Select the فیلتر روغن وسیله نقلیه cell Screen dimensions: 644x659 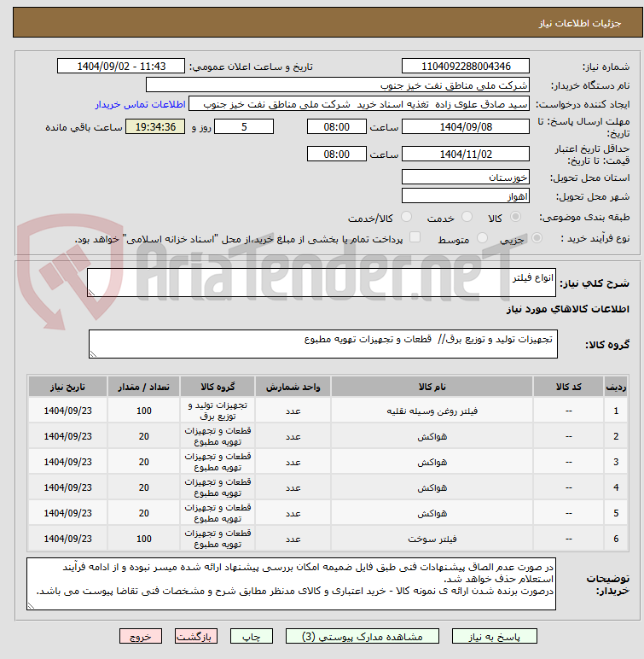[x=432, y=411]
